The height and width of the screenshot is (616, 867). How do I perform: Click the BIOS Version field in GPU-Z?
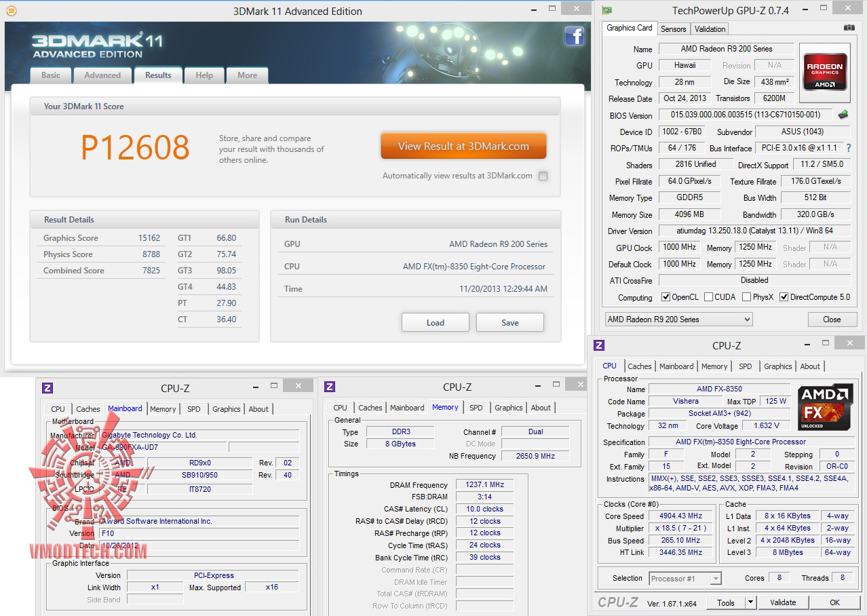[745, 115]
